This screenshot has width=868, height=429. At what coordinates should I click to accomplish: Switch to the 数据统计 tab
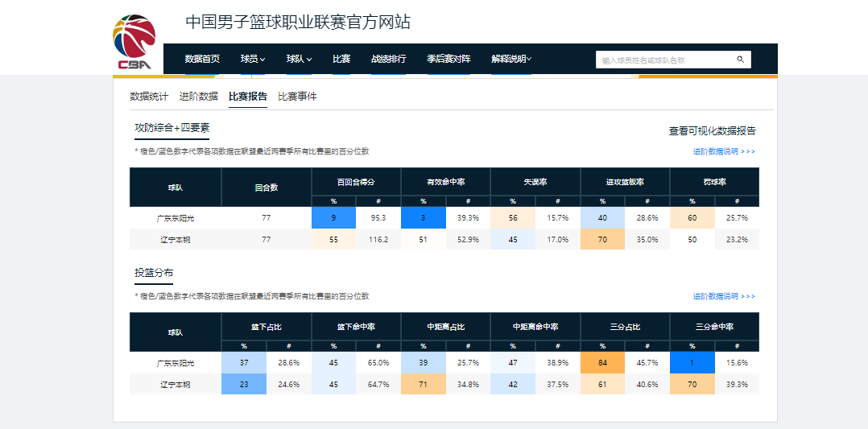[x=149, y=97]
